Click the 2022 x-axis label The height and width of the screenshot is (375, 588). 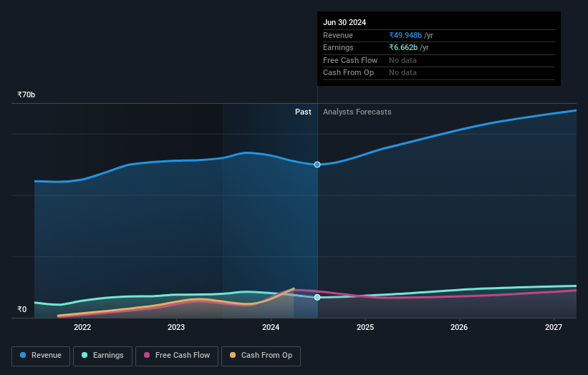pos(82,328)
